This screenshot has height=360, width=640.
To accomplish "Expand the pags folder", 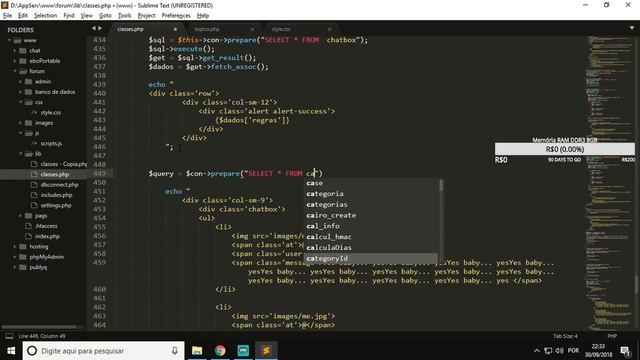I will point(20,216).
